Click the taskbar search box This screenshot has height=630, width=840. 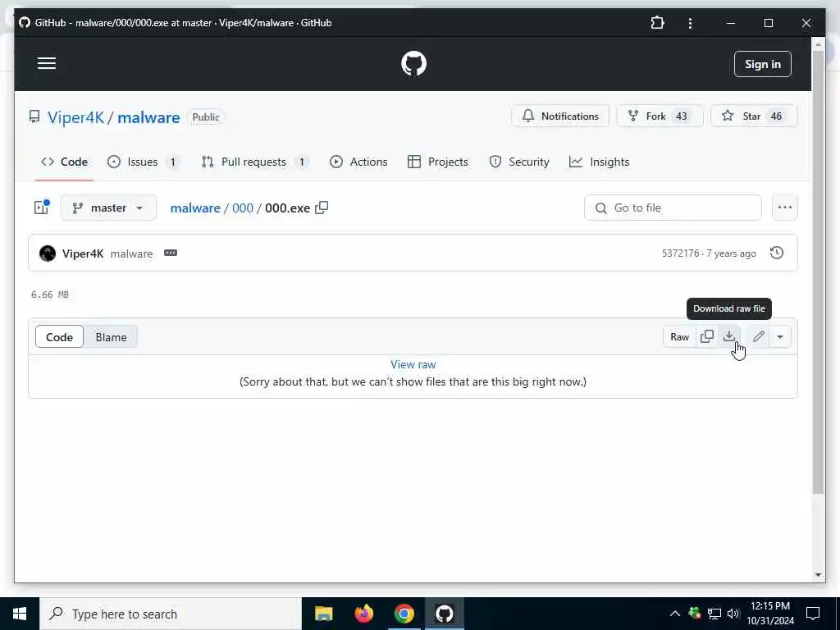(171, 614)
